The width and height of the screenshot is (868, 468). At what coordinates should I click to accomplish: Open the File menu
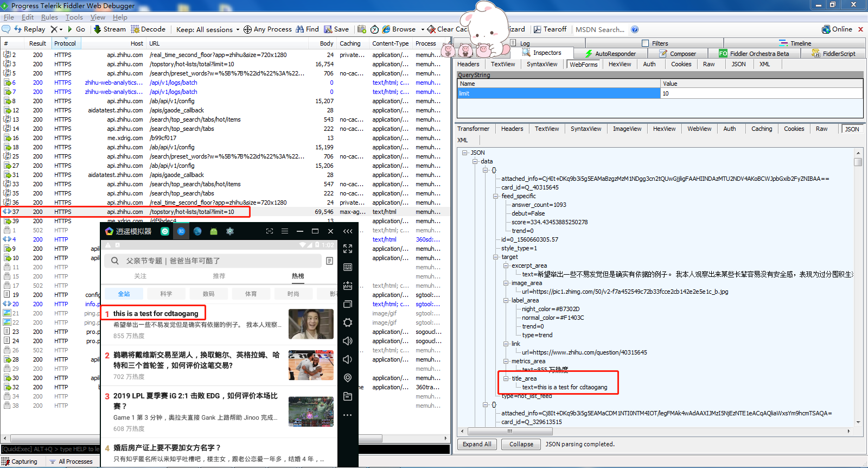[x=9, y=17]
